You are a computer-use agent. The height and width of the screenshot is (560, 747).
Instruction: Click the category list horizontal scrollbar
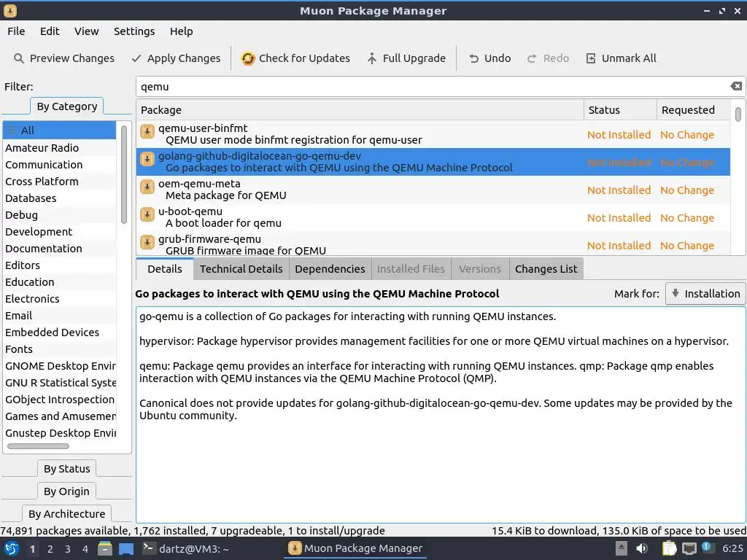(x=38, y=446)
